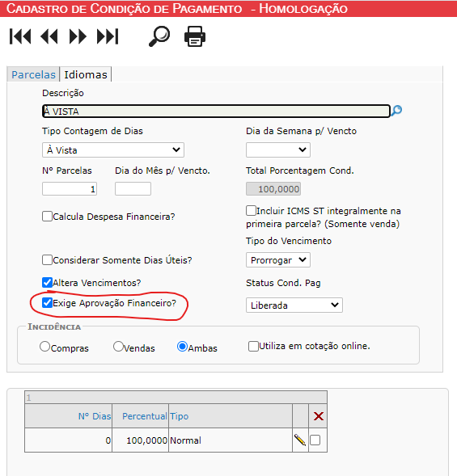Open the Tipo do Vencimento Prorrogar dropdown
This screenshot has height=476, width=457.
278,260
